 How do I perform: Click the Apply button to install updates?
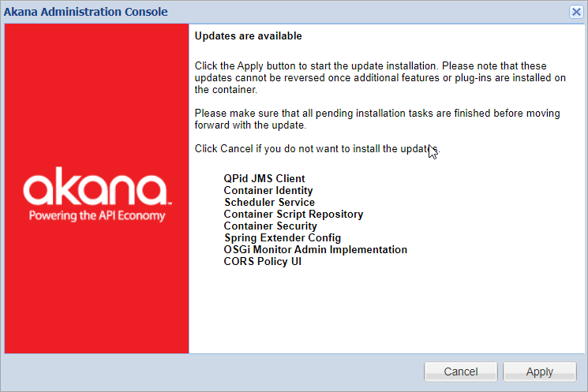[x=539, y=371]
